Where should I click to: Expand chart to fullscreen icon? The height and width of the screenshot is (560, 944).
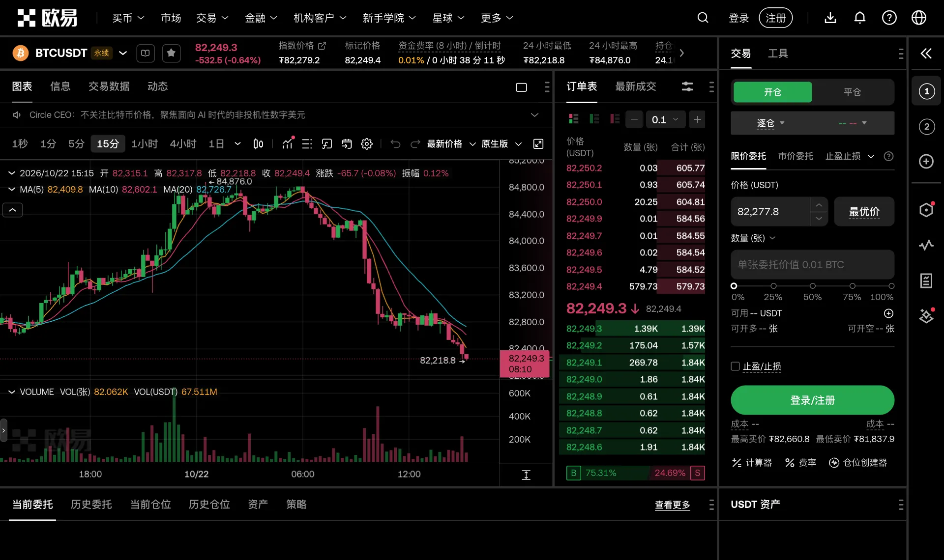[x=538, y=144]
